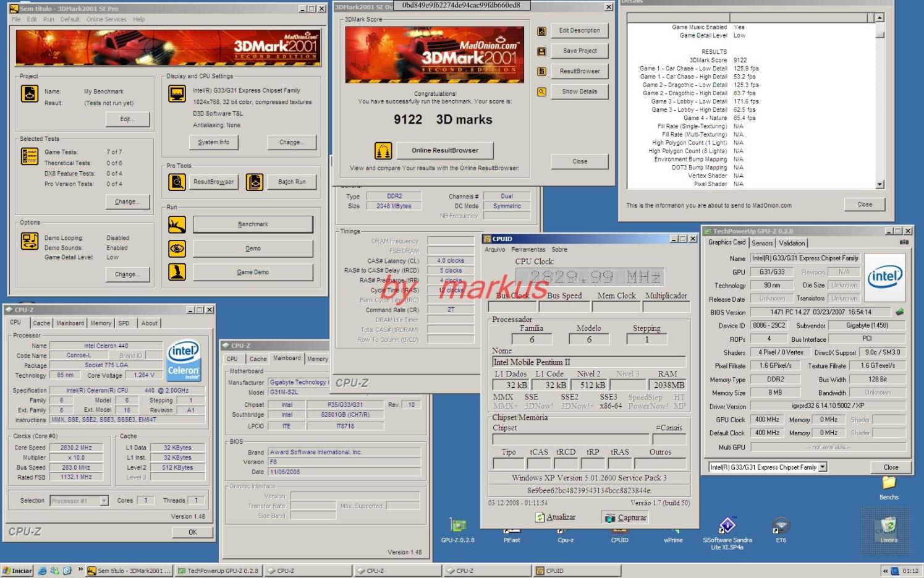The image size is (924, 578).
Task: Click the System Info button
Action: [x=213, y=142]
